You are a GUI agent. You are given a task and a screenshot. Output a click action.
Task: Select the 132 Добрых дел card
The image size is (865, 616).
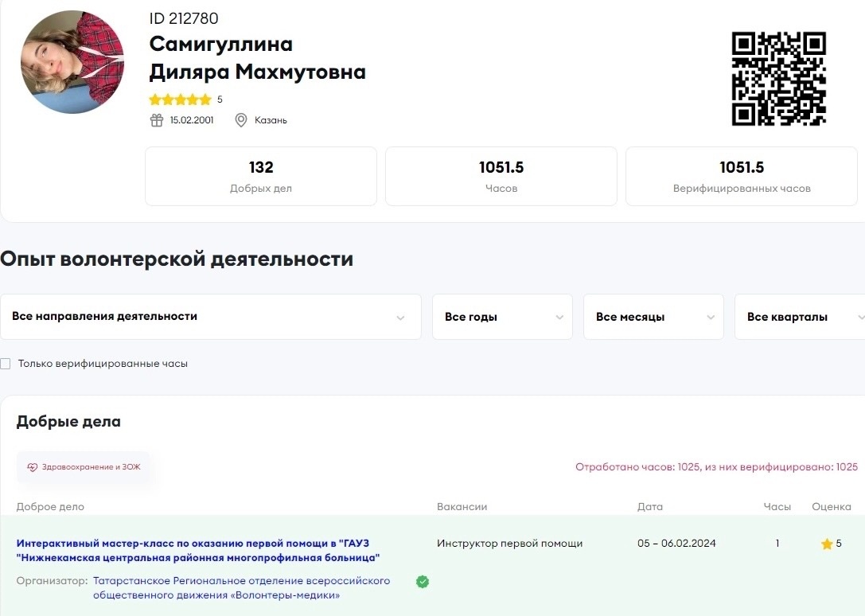click(x=261, y=177)
